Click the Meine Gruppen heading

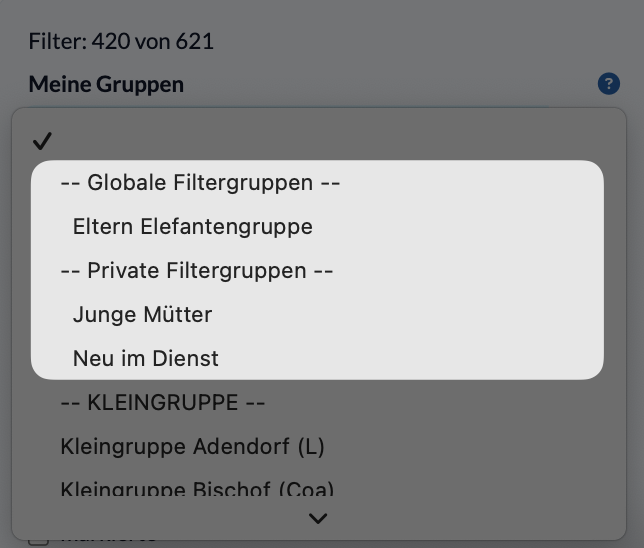[106, 84]
